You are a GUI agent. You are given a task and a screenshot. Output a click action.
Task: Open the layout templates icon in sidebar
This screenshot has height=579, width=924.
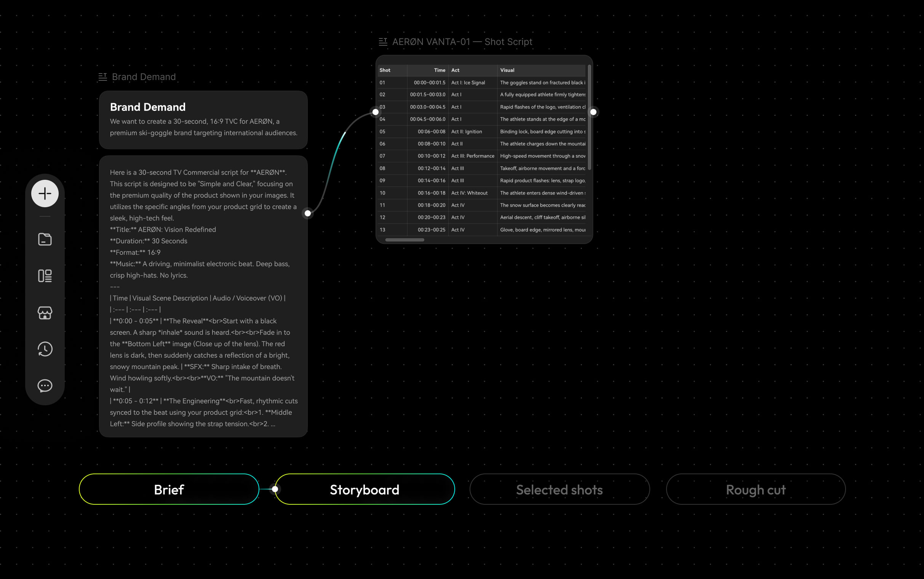pos(45,276)
